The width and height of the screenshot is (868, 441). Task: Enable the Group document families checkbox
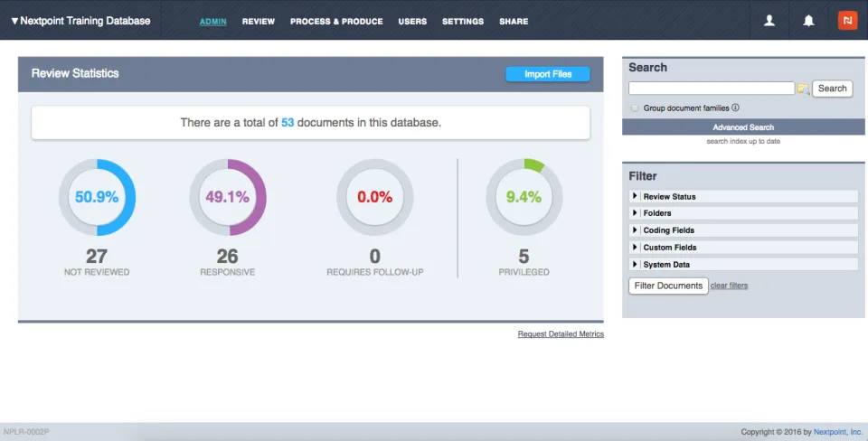coord(635,108)
